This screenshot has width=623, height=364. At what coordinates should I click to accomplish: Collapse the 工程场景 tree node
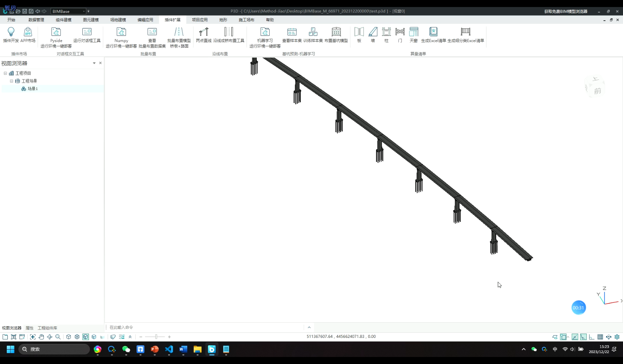11,81
